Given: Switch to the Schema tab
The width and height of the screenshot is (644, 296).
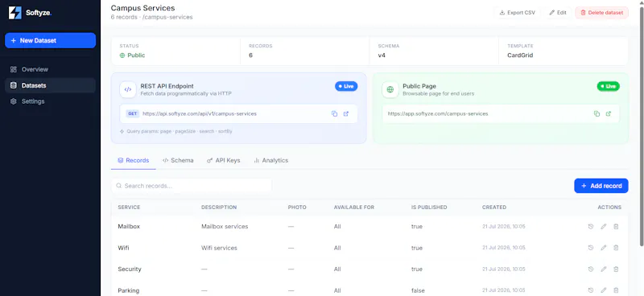Looking at the screenshot, I should [178, 160].
